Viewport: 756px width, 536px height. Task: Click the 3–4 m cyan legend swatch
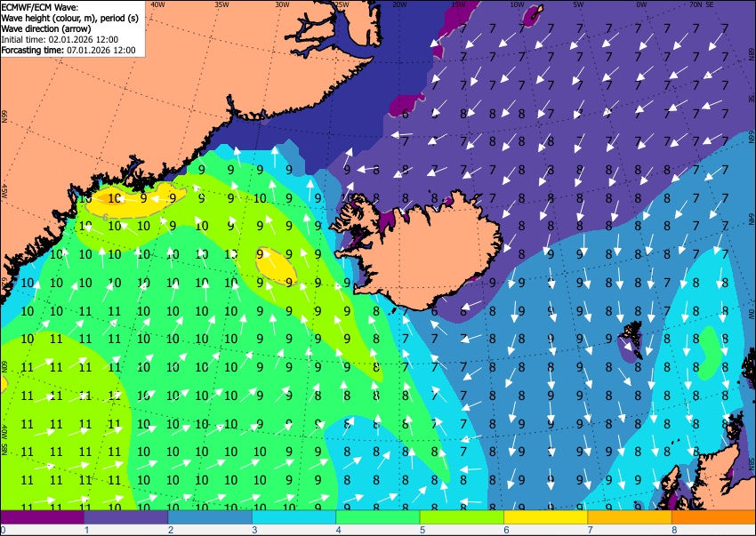tap(294, 516)
